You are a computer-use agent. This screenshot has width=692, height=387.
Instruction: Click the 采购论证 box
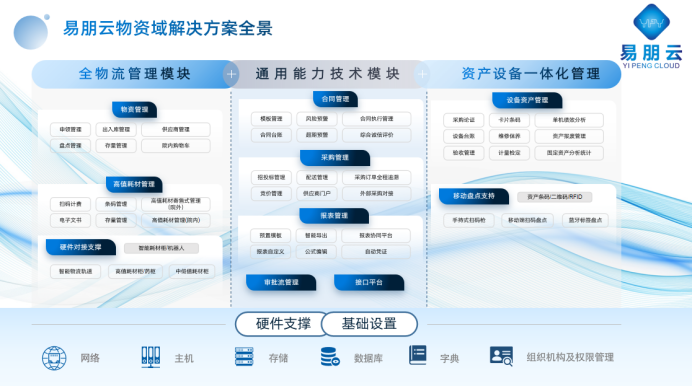[x=463, y=120]
